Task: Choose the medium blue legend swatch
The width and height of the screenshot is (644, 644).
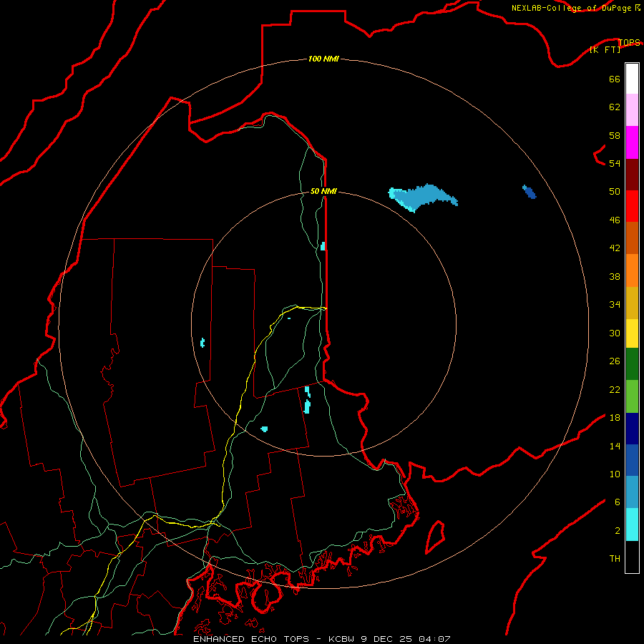Action: point(632,460)
